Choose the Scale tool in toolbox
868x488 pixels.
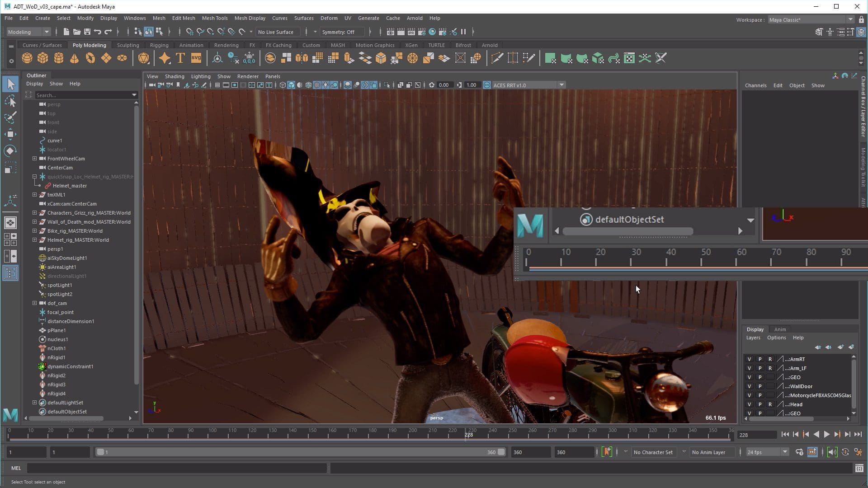pyautogui.click(x=11, y=168)
